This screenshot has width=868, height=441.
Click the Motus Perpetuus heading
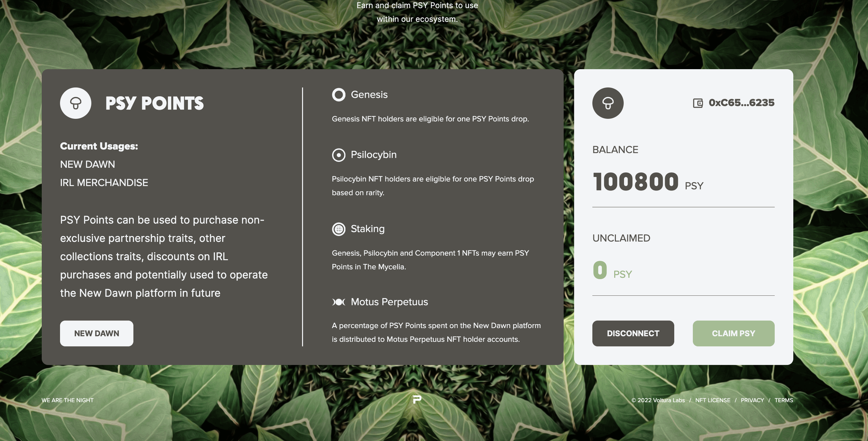(389, 302)
